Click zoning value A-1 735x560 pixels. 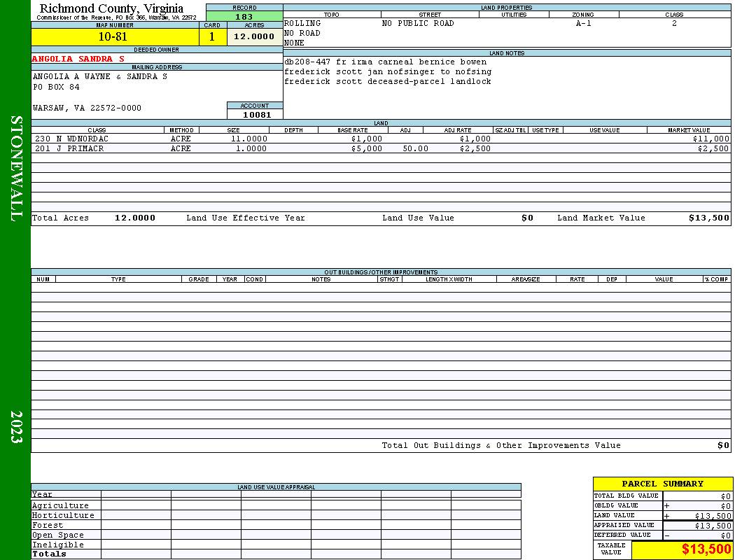584,23
